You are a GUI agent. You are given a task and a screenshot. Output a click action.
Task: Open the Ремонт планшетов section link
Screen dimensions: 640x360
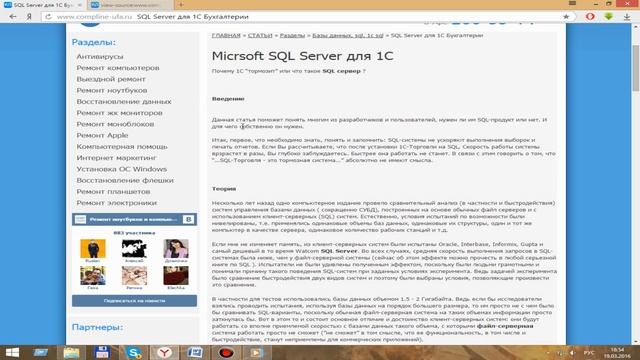[x=113, y=191]
